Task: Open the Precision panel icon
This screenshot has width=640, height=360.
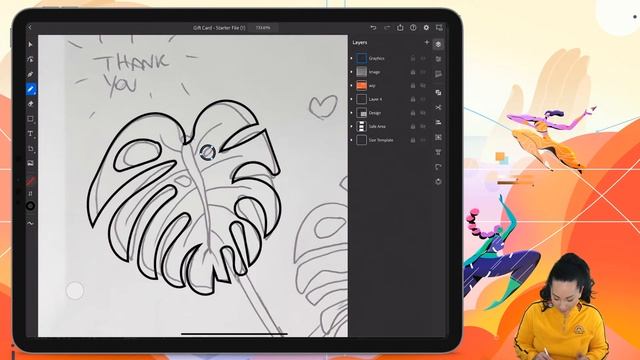Action: [438, 74]
